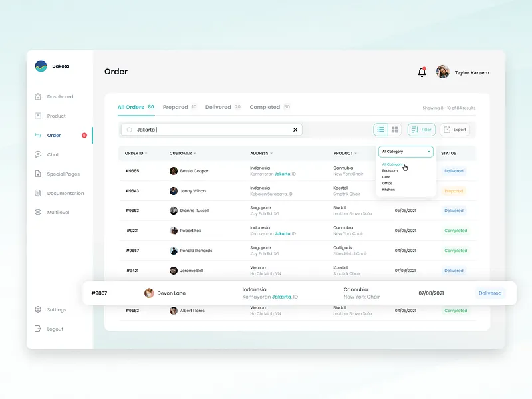Screen dimensions: 532x399
Task: Click order ID #9231
Action: point(132,231)
